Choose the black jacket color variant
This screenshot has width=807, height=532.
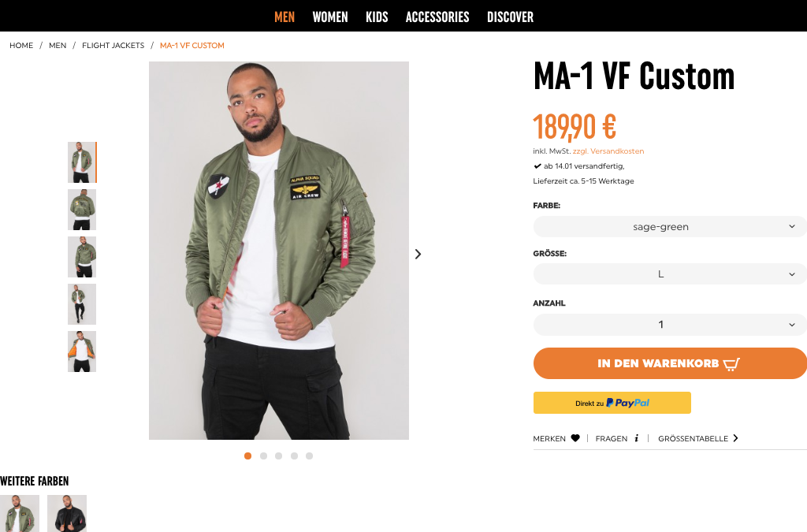click(67, 513)
